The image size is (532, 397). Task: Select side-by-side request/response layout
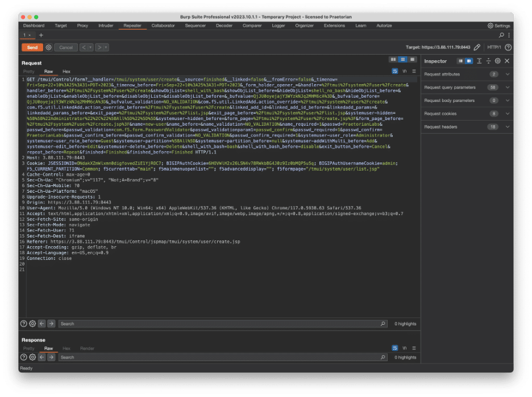(393, 59)
